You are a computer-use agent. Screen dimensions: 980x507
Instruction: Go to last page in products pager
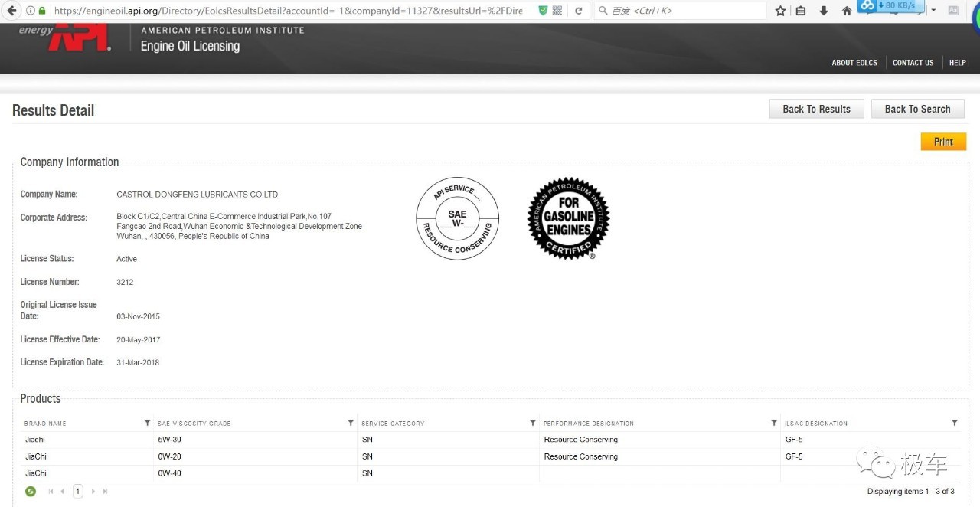click(105, 492)
